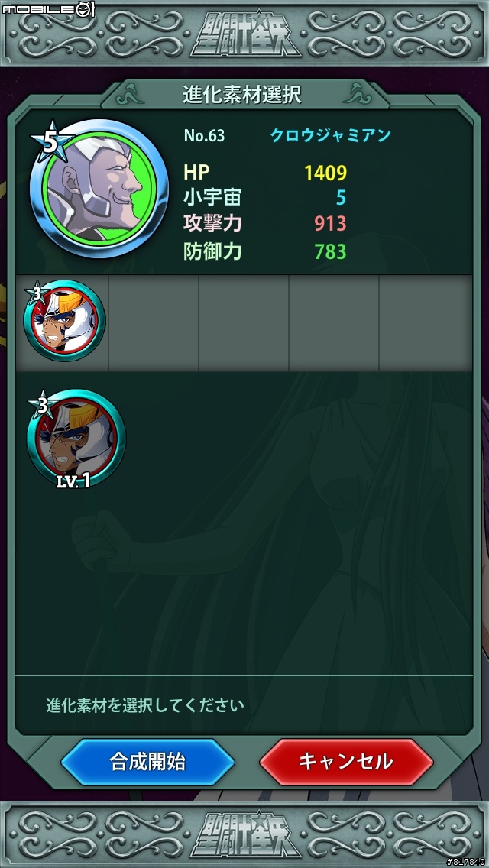Tap the 進化素材選択 title header
This screenshot has width=489, height=868.
coord(242,95)
